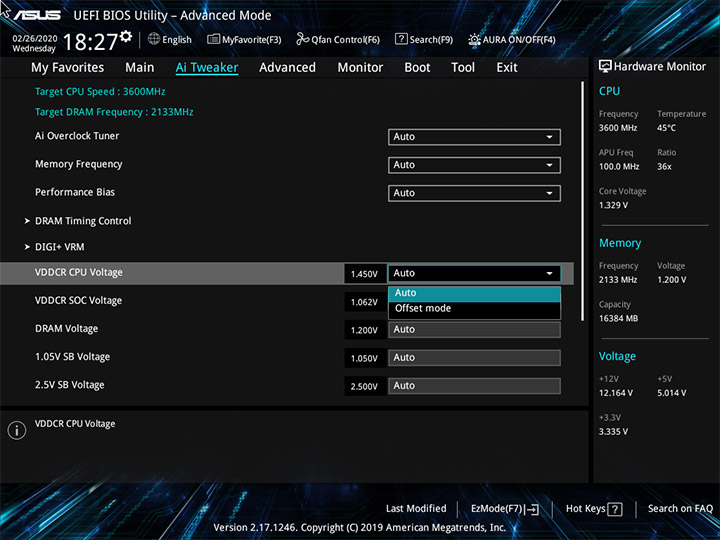Open the Tool tab

point(463,68)
